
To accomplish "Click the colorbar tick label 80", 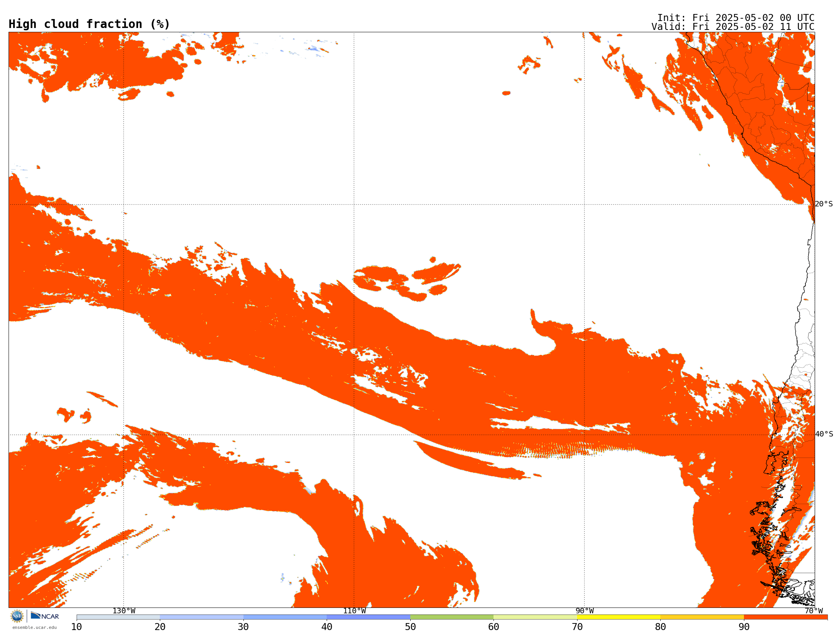I will click(x=660, y=627).
